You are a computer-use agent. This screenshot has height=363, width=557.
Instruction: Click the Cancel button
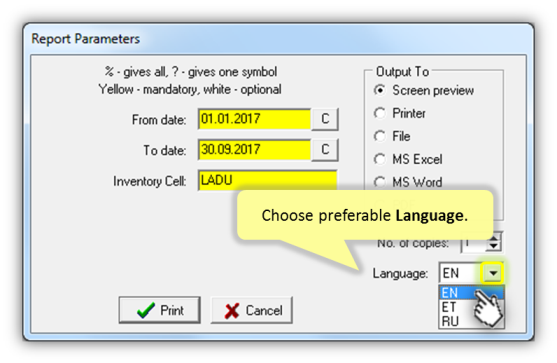(x=252, y=310)
